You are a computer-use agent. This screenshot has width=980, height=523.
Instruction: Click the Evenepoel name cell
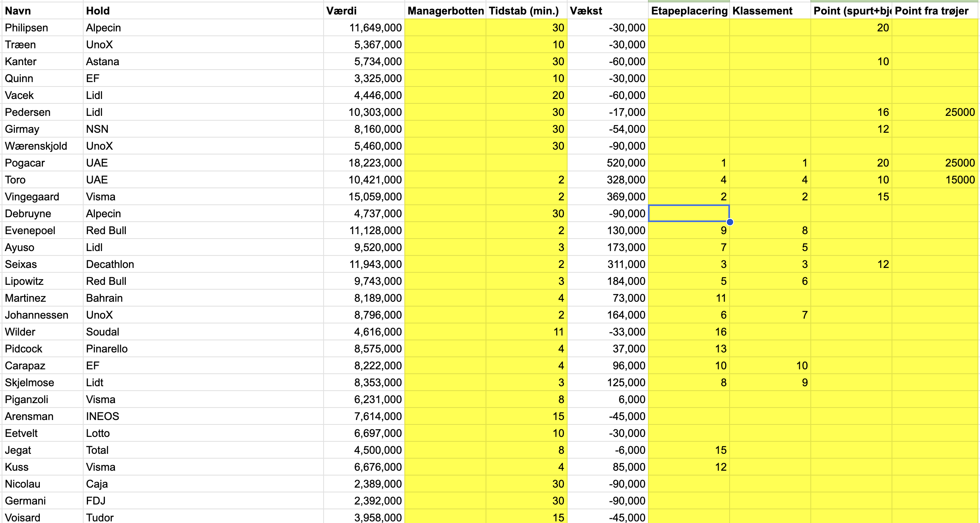(42, 231)
